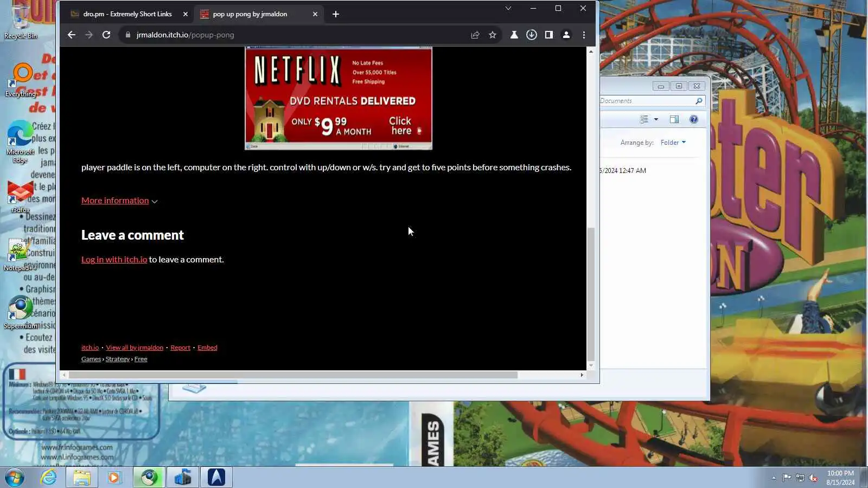The height and width of the screenshot is (488, 868).
Task: Open the browser three-dot menu
Action: [584, 35]
